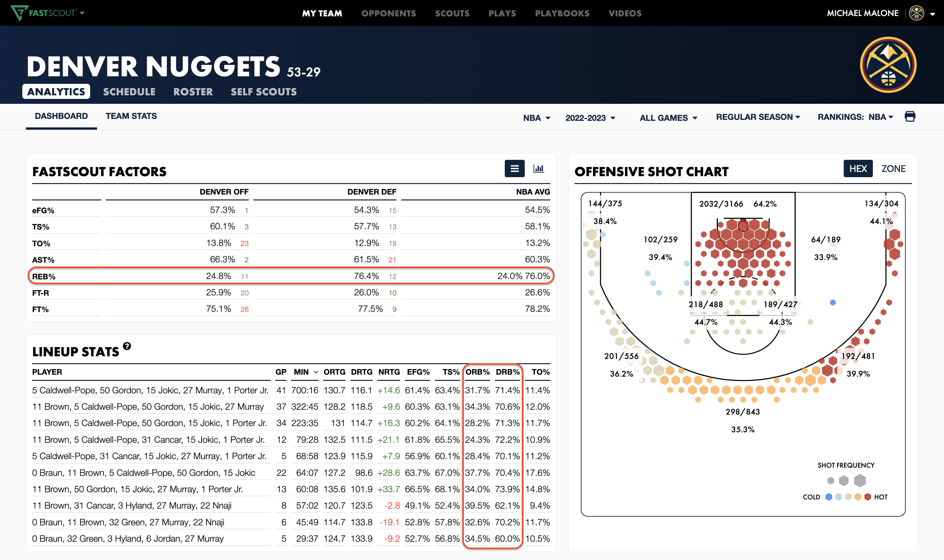This screenshot has height=560, width=944.
Task: Click the red HOT legend hexagon
Action: [x=868, y=496]
